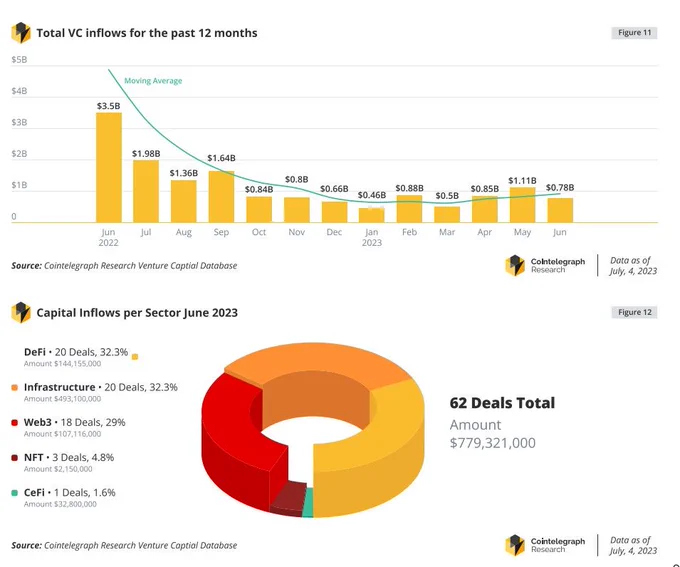Click the '$3.5B' value label
Viewport: 680px width, 567px height.
pos(108,106)
